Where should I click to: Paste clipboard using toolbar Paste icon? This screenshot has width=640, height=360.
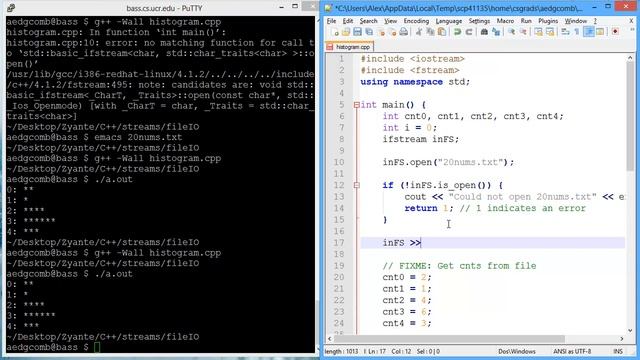coord(442,32)
